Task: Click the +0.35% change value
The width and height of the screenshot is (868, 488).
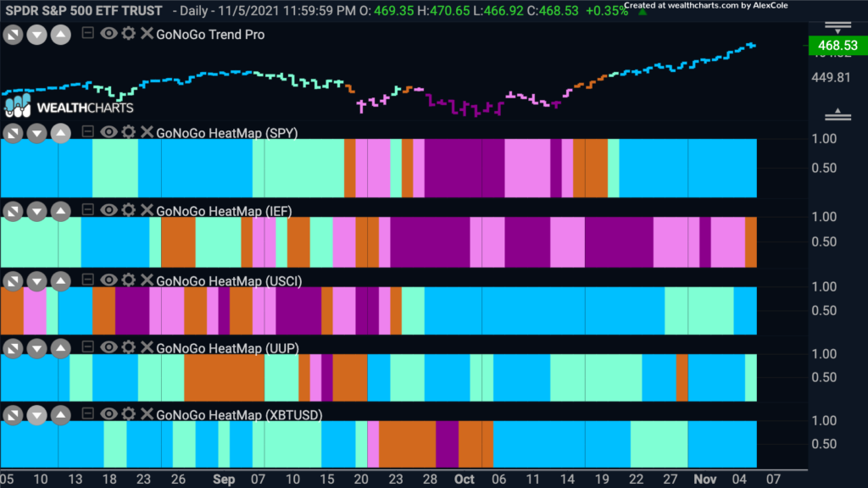Action: (x=607, y=11)
